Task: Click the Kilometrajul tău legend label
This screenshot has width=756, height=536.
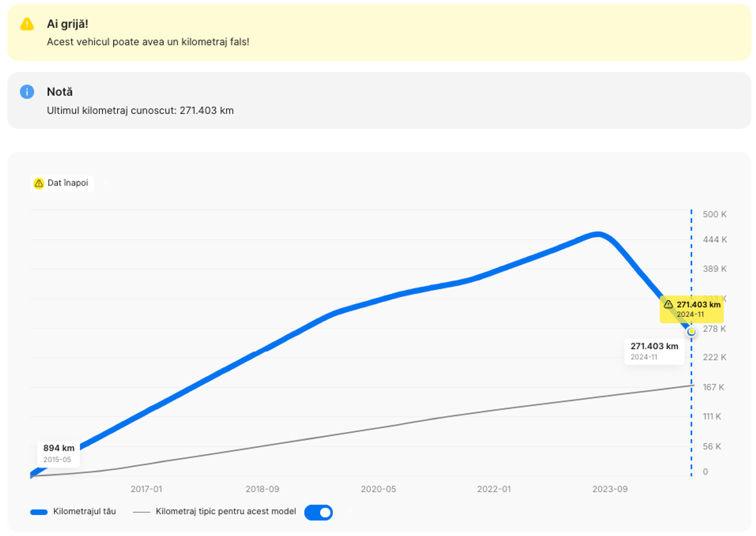Action: 84,511
